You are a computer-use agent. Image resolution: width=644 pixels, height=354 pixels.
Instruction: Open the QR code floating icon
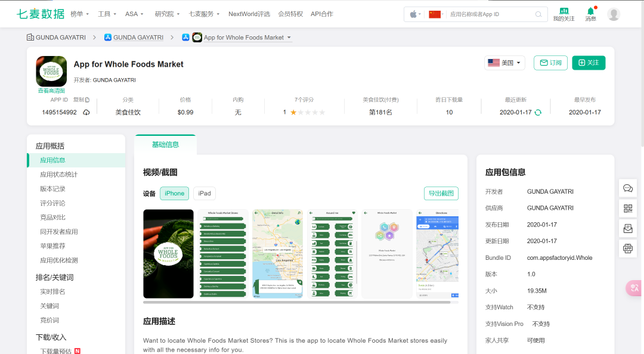pos(628,208)
